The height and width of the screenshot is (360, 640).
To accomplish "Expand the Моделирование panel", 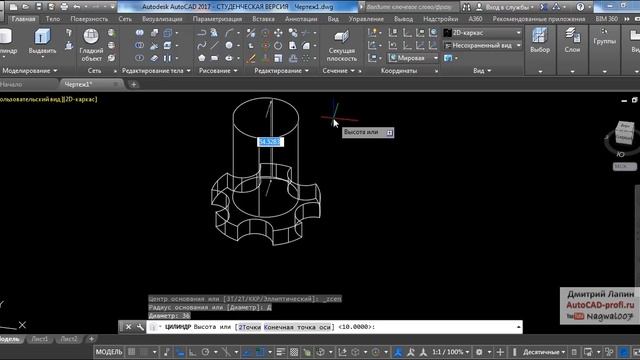I will [x=30, y=71].
